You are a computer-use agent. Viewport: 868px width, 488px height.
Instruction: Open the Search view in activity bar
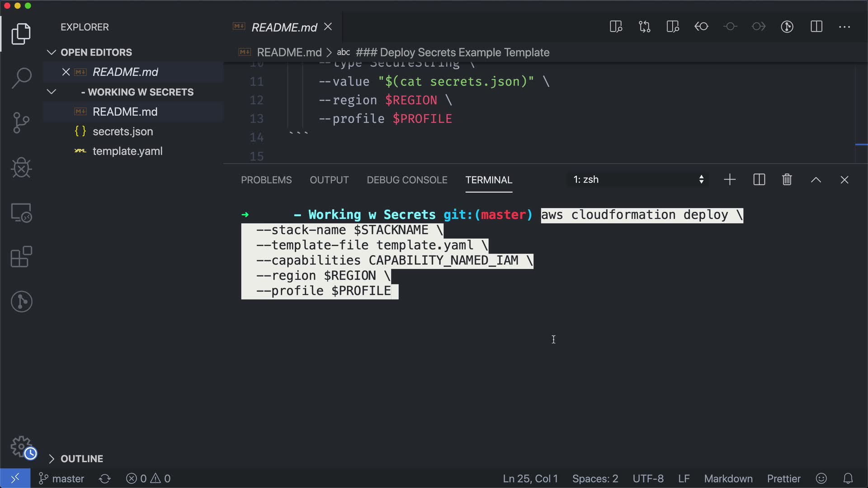point(21,78)
